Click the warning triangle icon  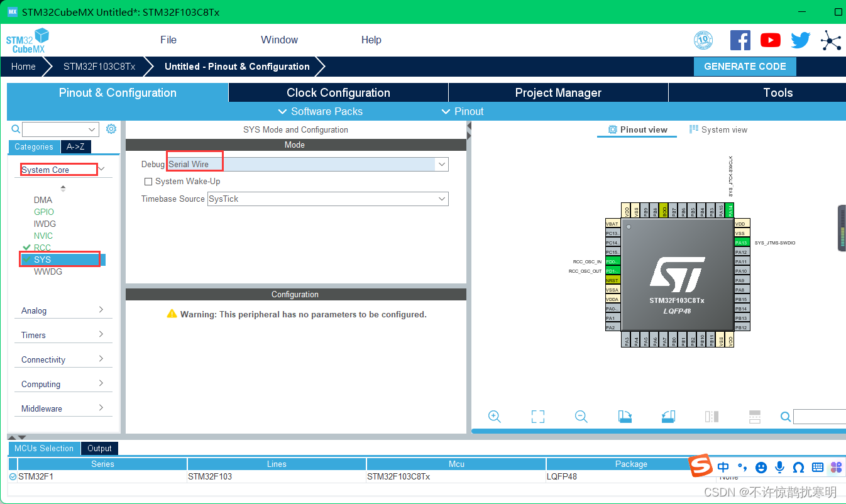(x=172, y=314)
